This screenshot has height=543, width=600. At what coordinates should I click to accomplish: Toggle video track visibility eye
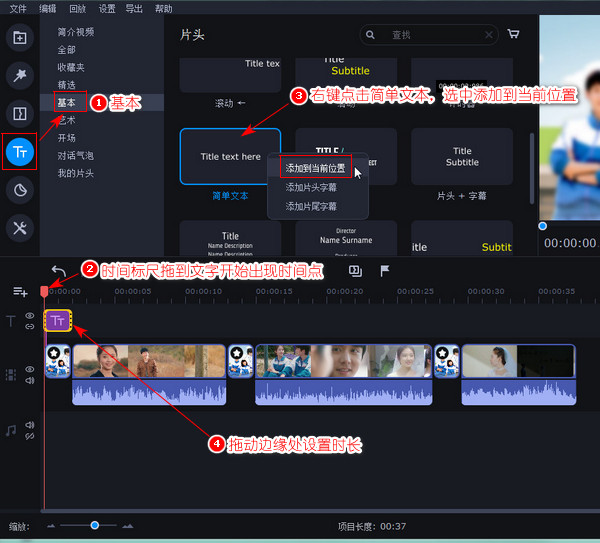tap(29, 369)
